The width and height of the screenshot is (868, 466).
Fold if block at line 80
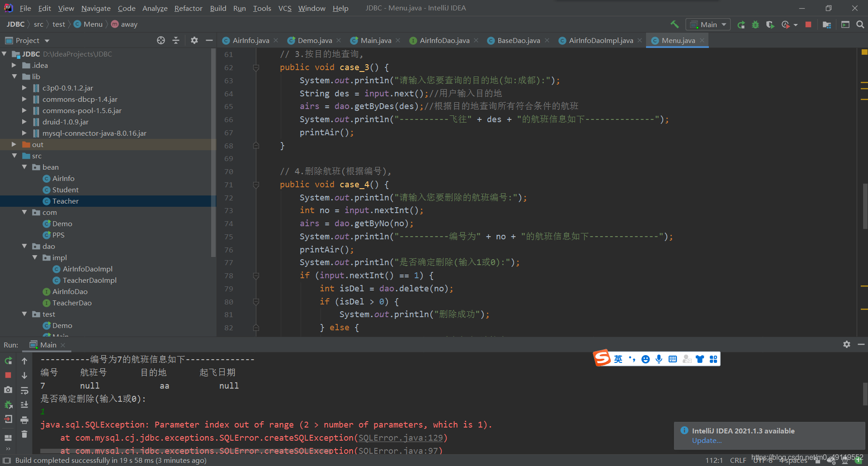click(x=256, y=302)
